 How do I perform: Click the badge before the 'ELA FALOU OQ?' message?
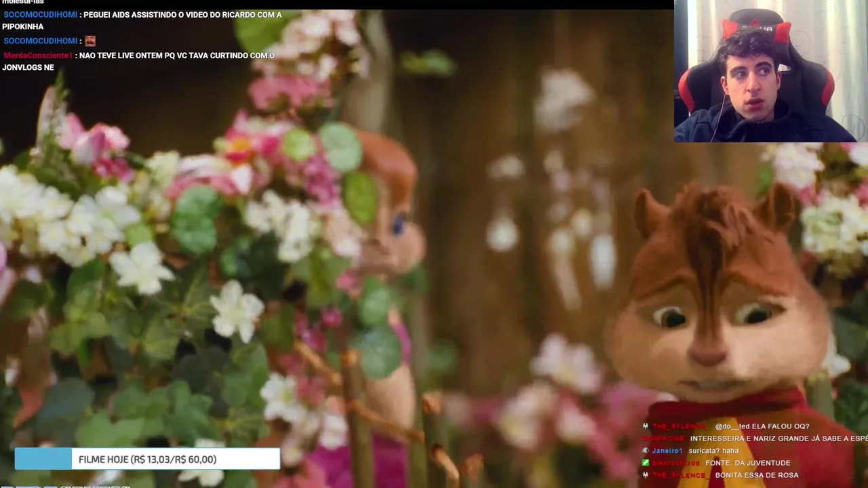pyautogui.click(x=646, y=426)
